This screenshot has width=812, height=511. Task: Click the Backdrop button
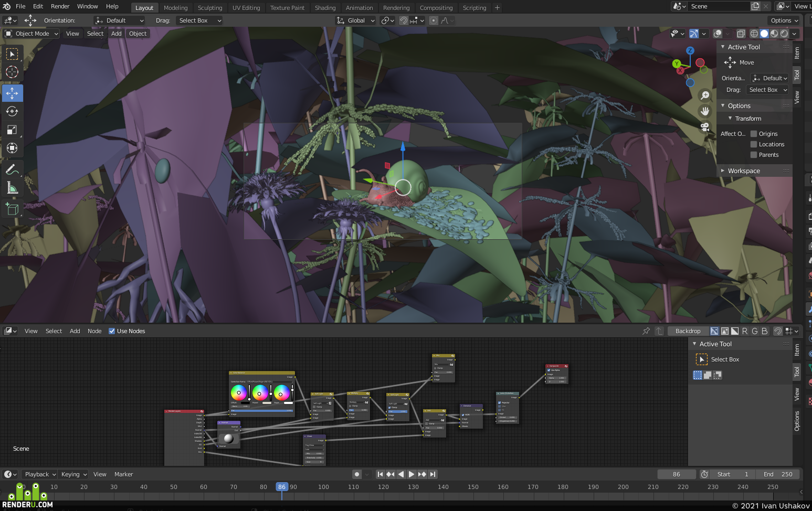pos(688,331)
